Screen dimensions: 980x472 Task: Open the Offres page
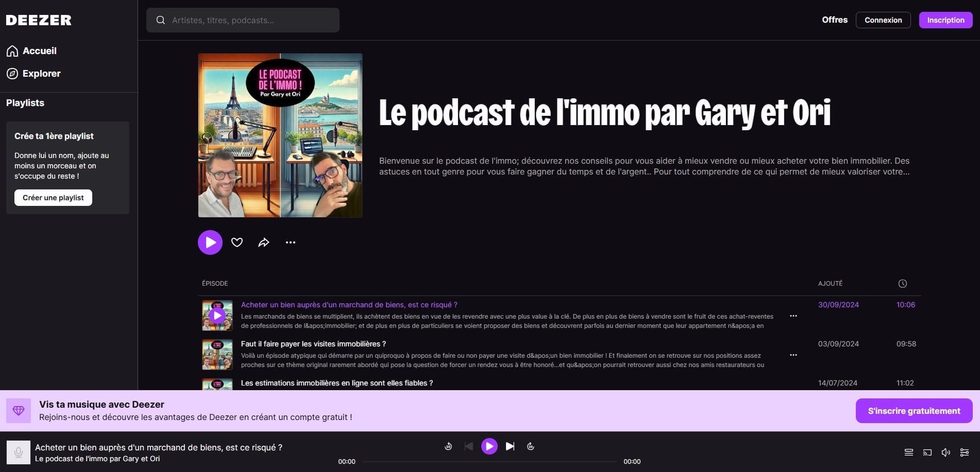tap(835, 20)
